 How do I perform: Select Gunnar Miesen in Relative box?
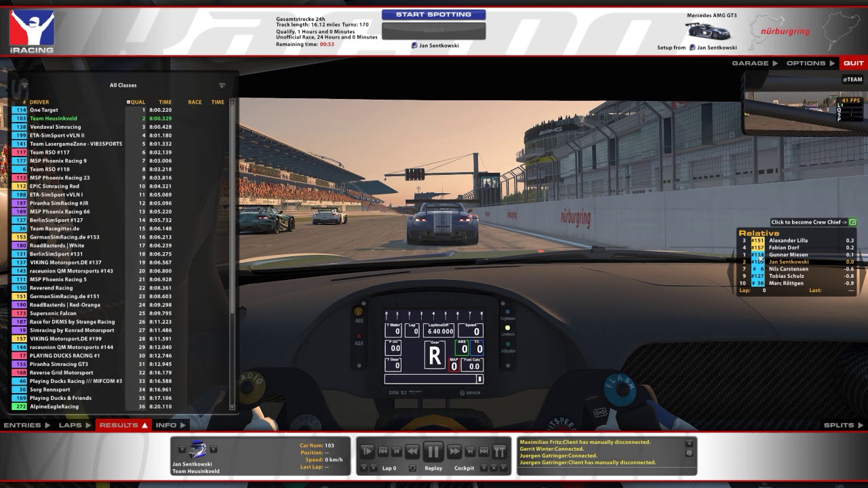797,255
